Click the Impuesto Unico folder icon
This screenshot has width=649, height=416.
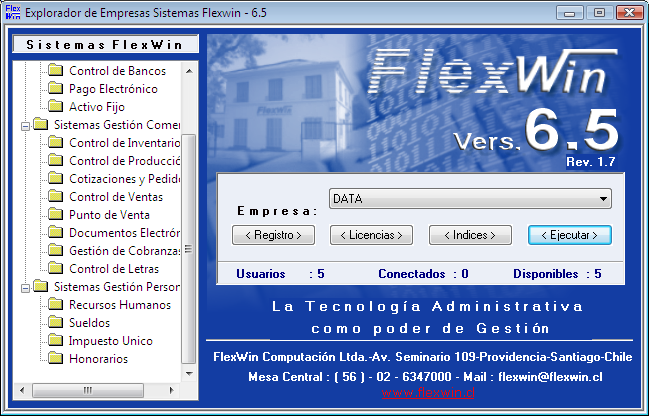55,341
